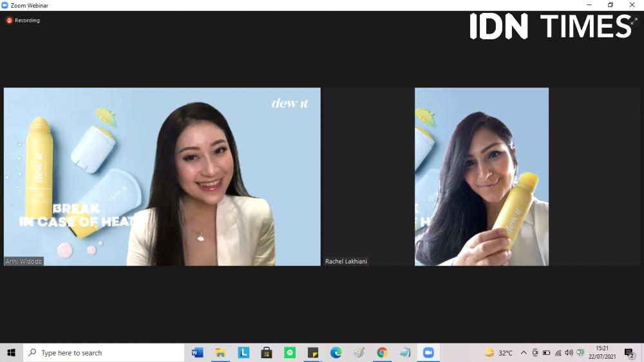Select Arini Widodo's video tile
The image size is (644, 362).
(x=162, y=176)
